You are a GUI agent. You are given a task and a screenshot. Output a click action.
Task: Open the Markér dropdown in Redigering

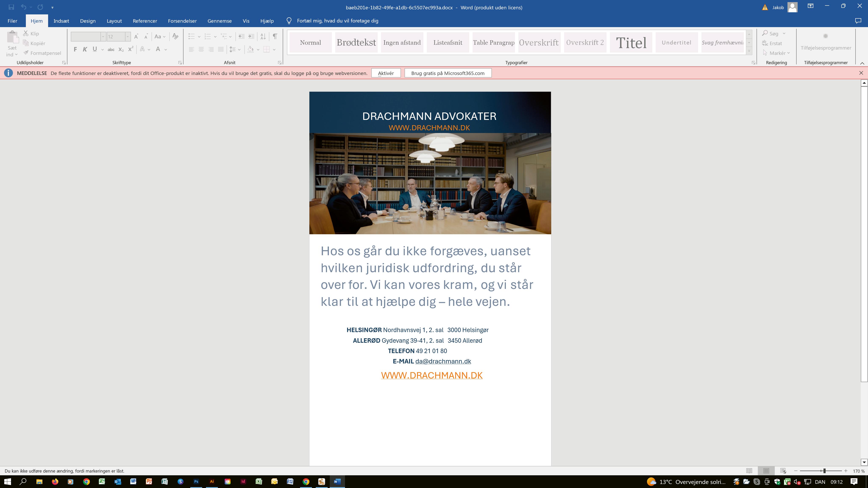[777, 53]
